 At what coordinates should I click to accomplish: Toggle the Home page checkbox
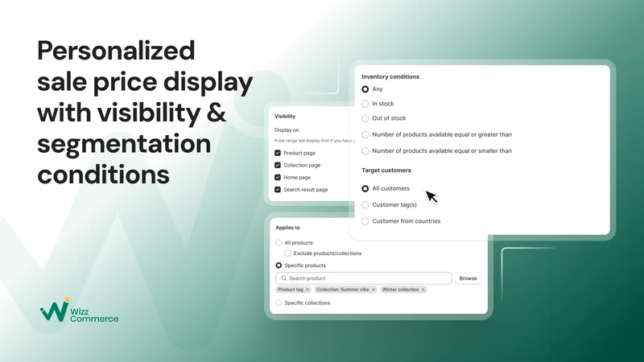pos(278,177)
